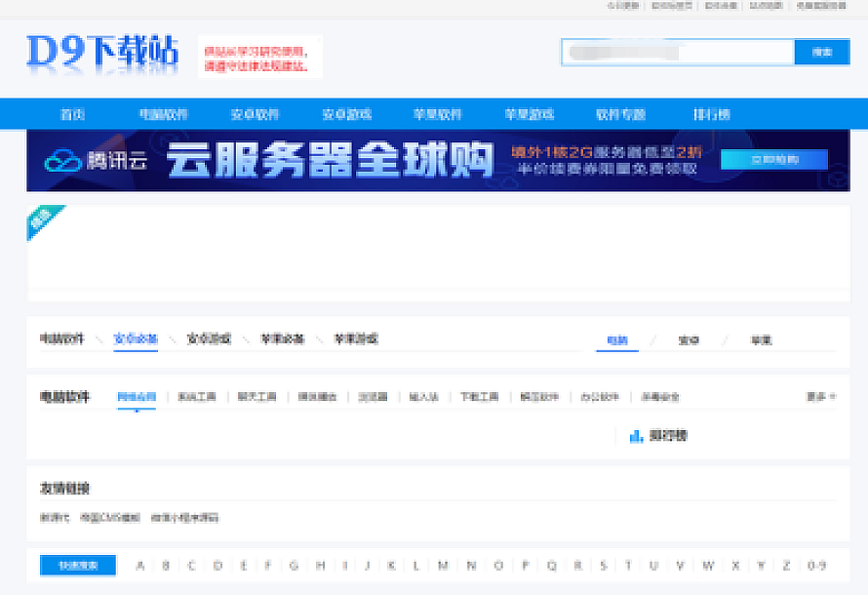Select the 苹果 ranking tab

(761, 340)
